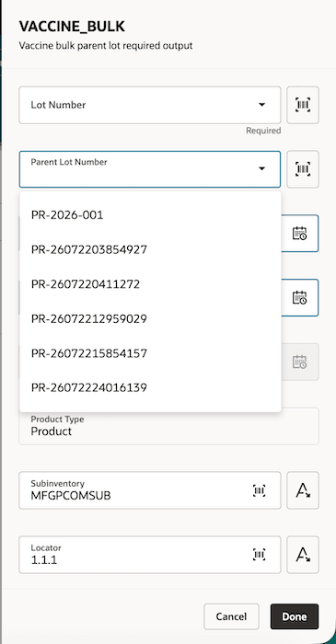Image resolution: width=336 pixels, height=644 pixels.
Task: Expand the Lot Number dropdown arrow
Action: point(261,105)
